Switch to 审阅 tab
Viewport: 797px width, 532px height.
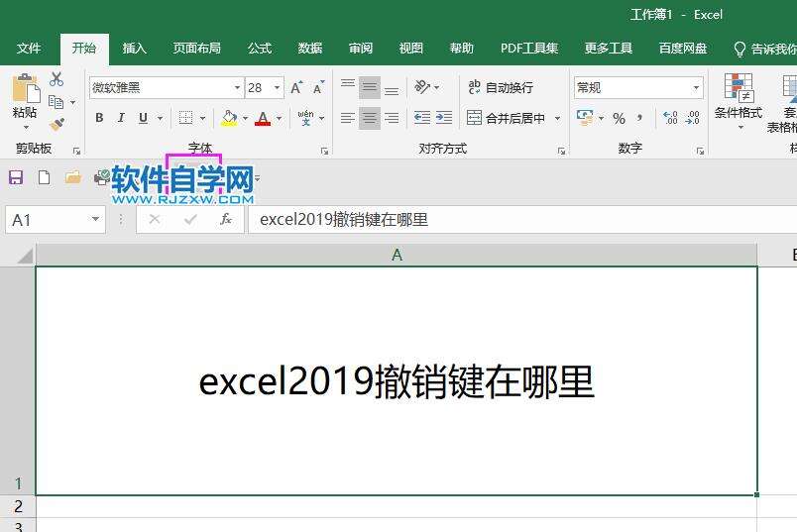(x=361, y=49)
